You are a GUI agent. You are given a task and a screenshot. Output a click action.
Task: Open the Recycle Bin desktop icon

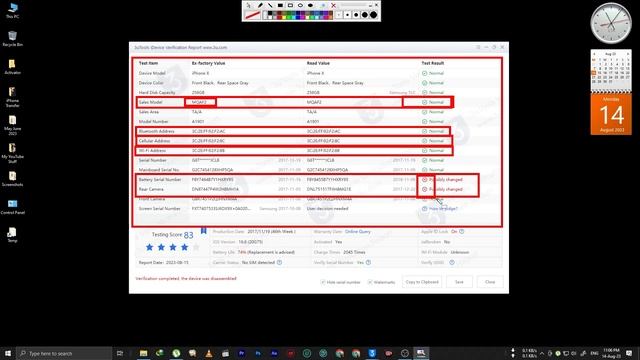(12, 39)
